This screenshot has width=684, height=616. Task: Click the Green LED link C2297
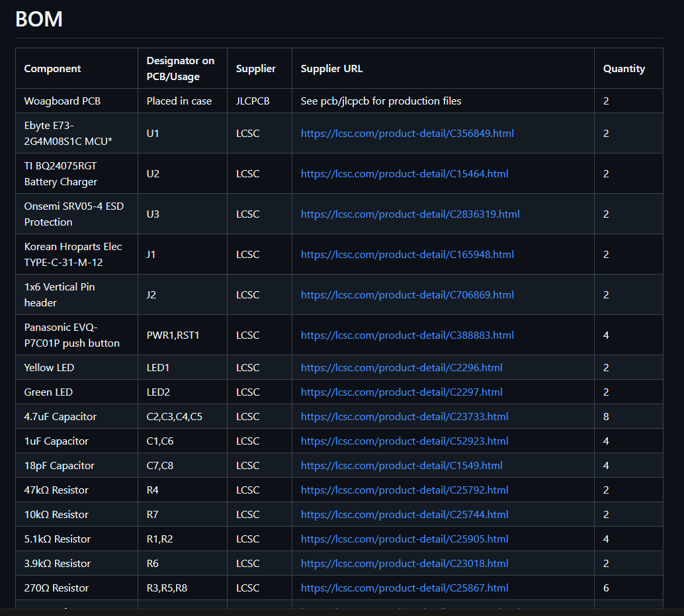[402, 392]
